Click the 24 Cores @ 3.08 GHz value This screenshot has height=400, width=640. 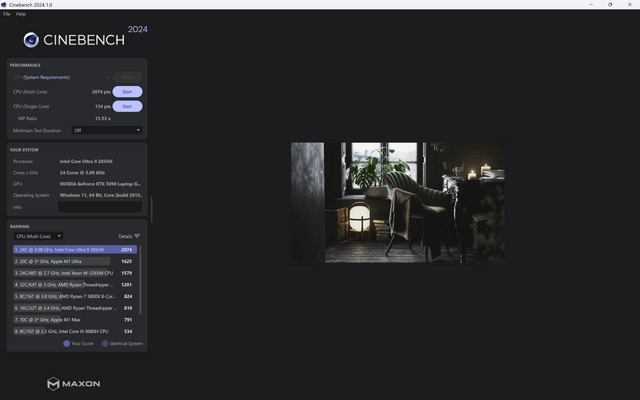(82, 173)
